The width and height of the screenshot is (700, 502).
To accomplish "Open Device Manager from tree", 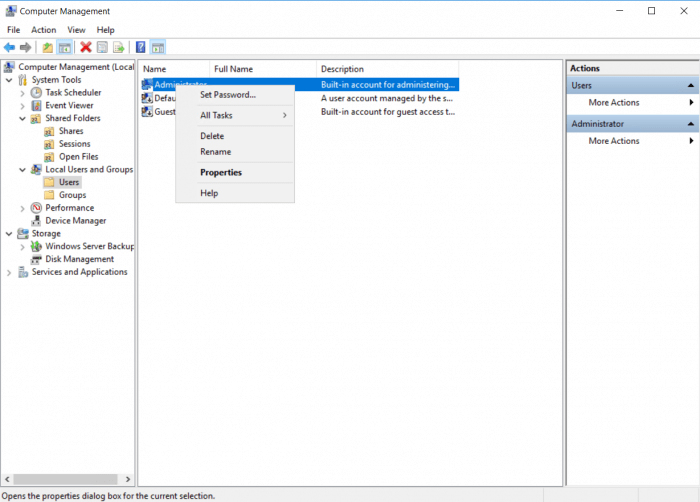I will point(75,221).
